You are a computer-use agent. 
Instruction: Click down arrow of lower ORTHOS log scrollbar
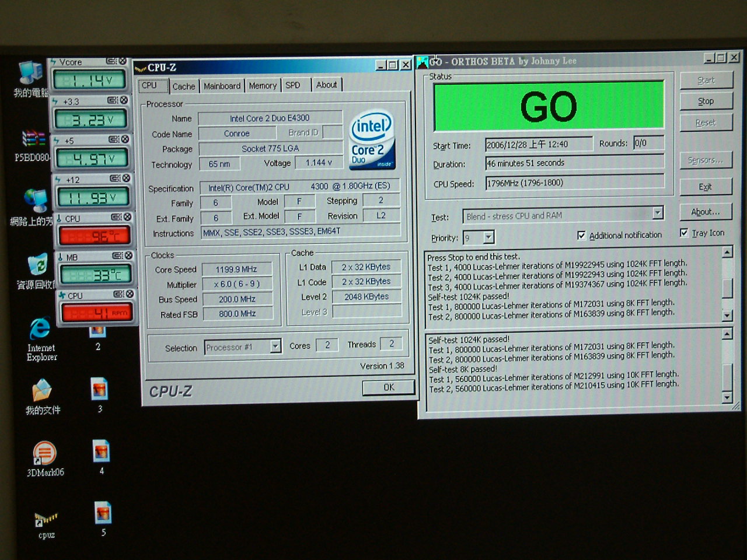(x=727, y=398)
